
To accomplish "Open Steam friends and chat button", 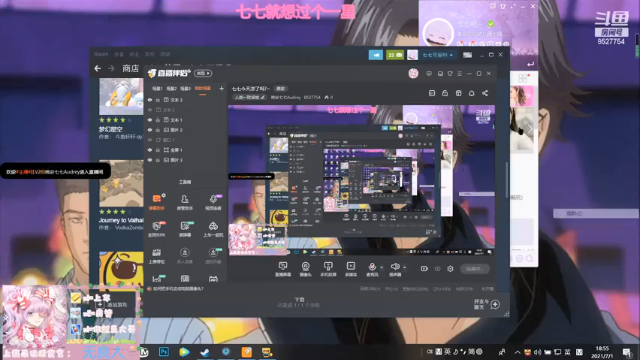I will 487,304.
